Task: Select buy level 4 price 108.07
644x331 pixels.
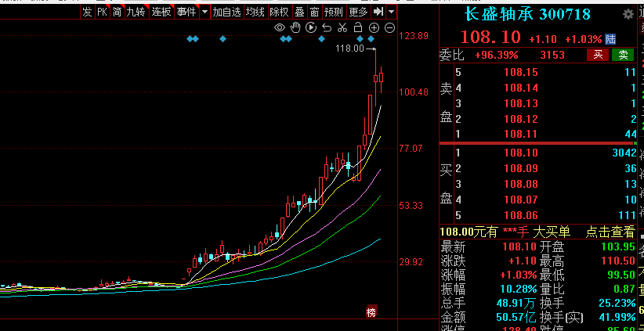Action: pos(521,200)
